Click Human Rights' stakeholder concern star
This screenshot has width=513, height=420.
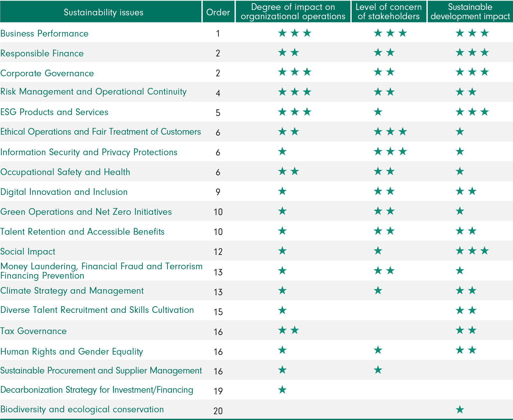pyautogui.click(x=378, y=350)
